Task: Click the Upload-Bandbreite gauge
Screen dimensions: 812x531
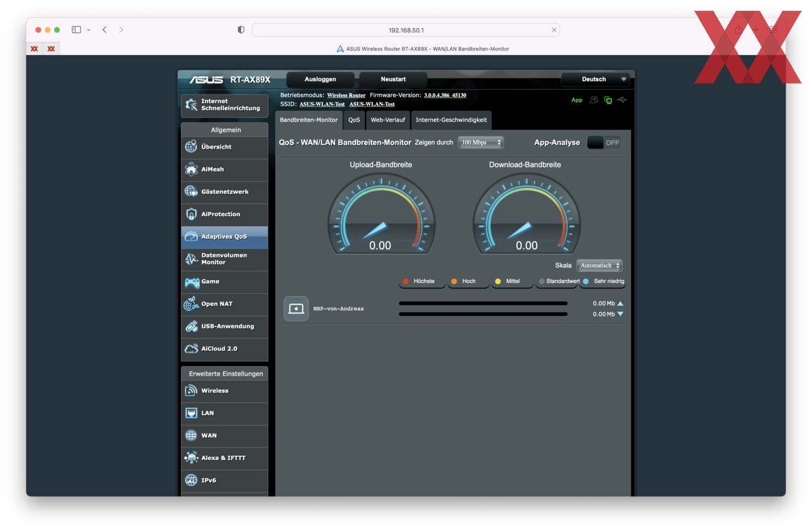Action: pos(381,213)
